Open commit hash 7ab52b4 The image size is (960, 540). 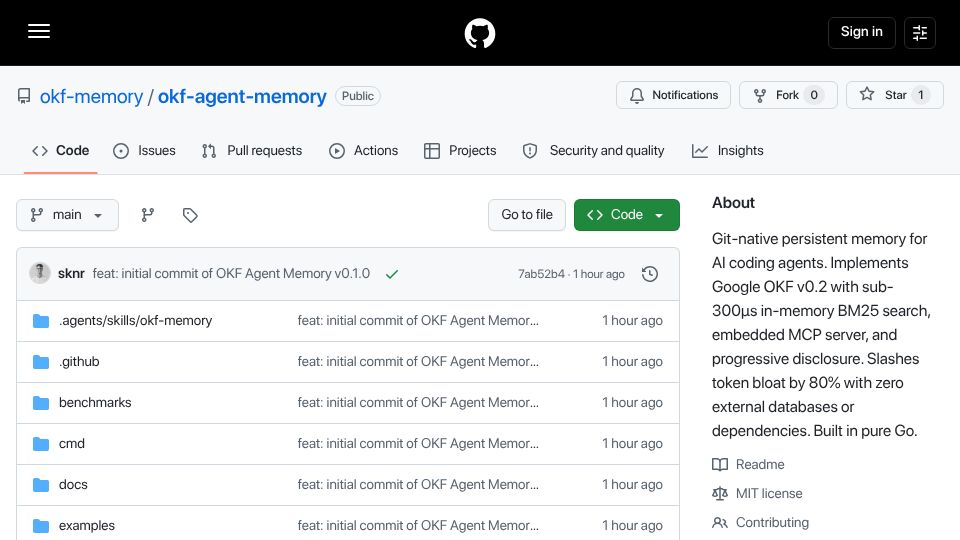541,274
